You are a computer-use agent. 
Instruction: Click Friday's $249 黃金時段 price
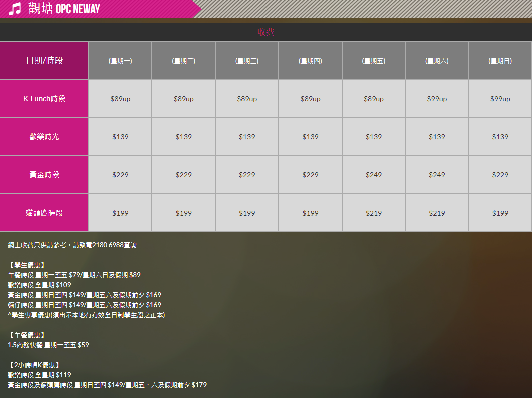(374, 175)
